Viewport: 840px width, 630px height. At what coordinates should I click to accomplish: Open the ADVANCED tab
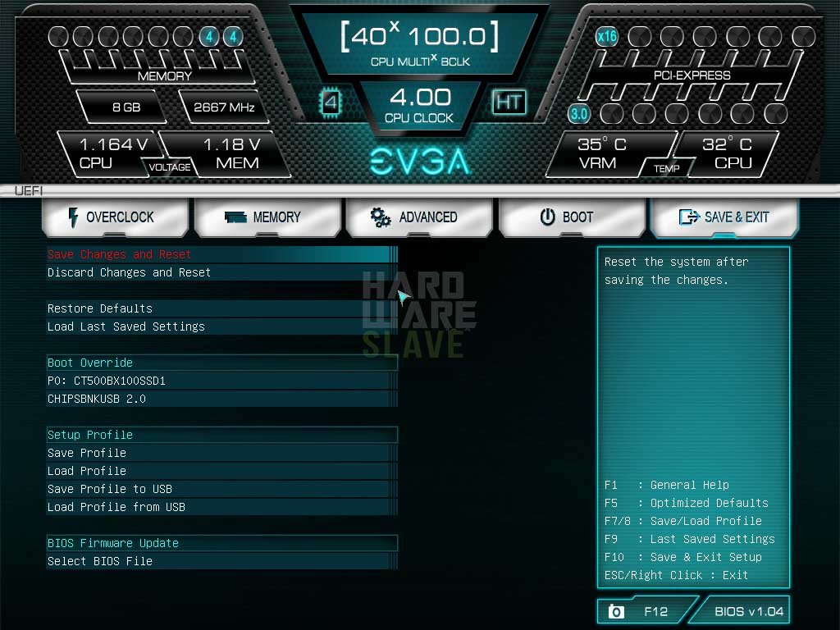click(x=419, y=217)
